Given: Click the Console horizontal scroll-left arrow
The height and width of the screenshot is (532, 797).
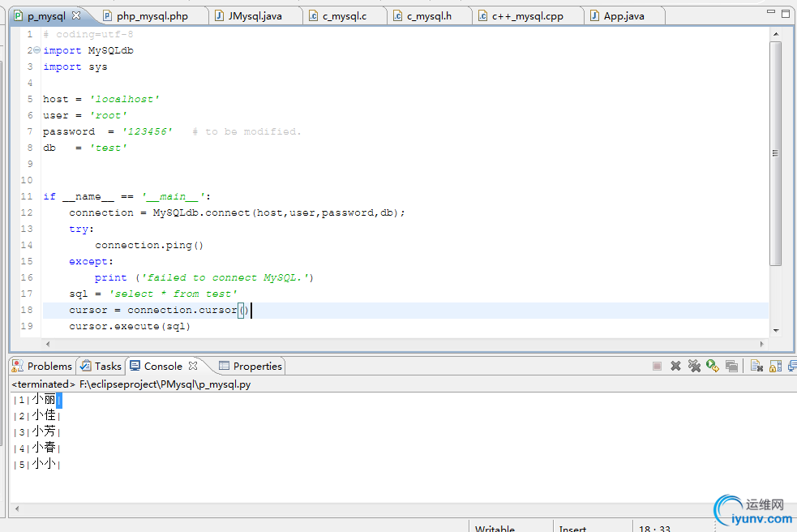Looking at the screenshot, I should [x=17, y=508].
